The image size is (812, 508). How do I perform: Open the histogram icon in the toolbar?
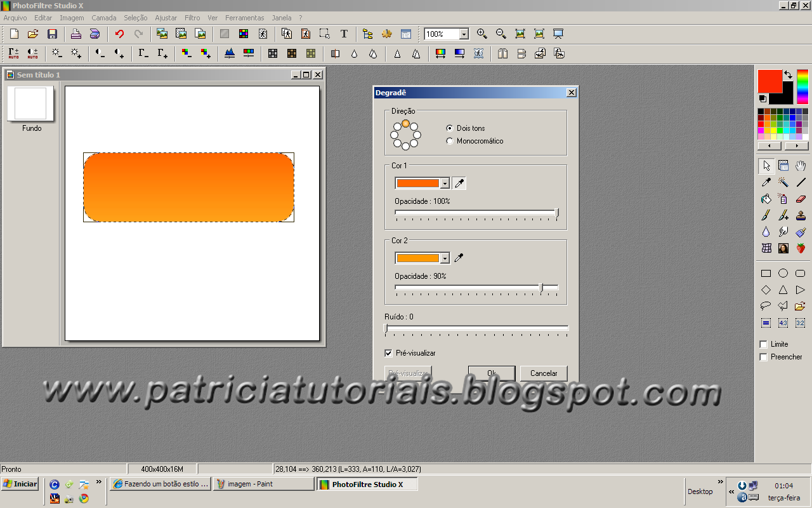pos(230,53)
